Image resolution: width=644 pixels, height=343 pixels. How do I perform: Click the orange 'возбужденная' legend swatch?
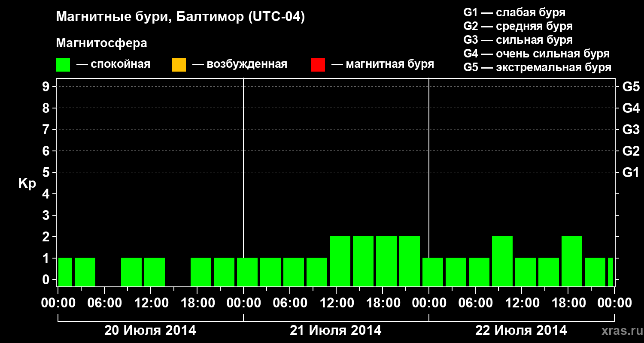tap(179, 64)
